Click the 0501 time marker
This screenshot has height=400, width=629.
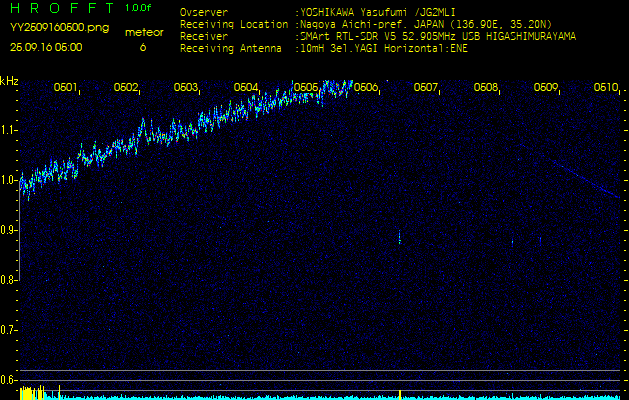[66, 88]
